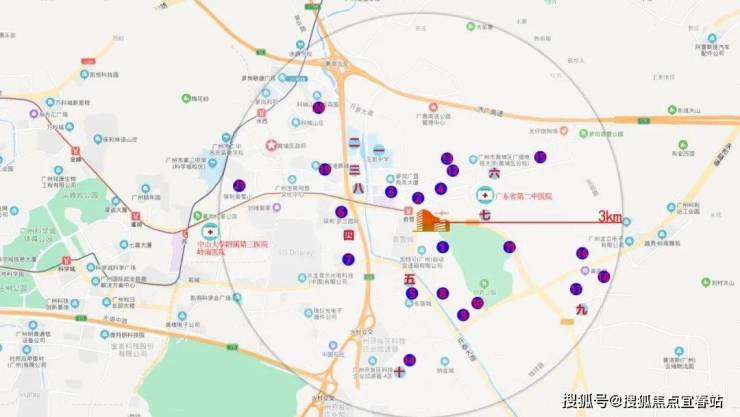Click the 东荟城 blue pin
This screenshot has height=417, width=740.
click(x=409, y=303)
